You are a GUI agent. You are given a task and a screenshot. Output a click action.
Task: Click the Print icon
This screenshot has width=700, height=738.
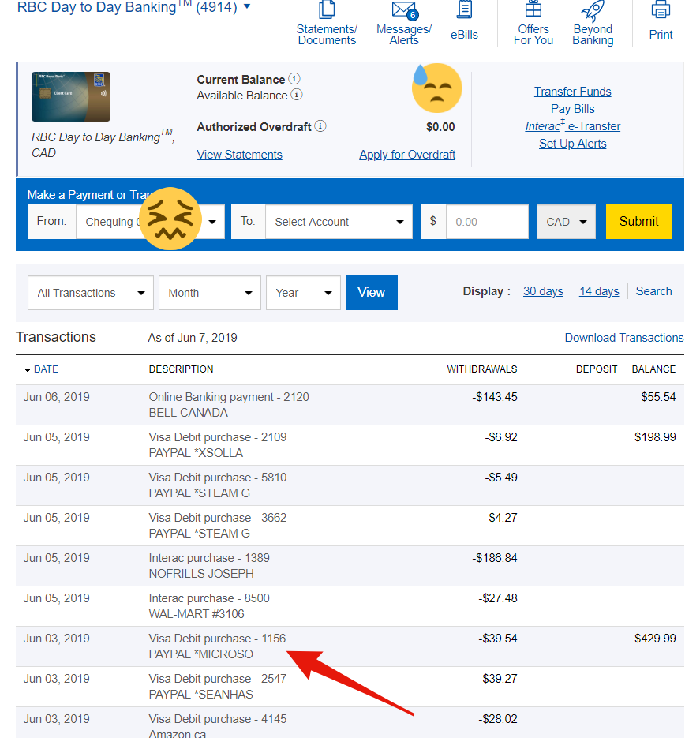click(x=661, y=9)
